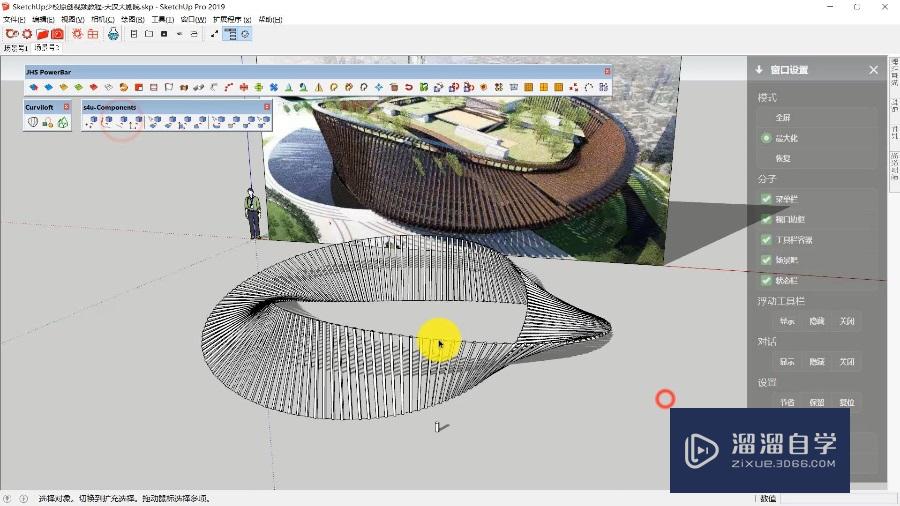Click the red surface icon in JHS PowerBar
The height and width of the screenshot is (506, 900).
pos(94,87)
